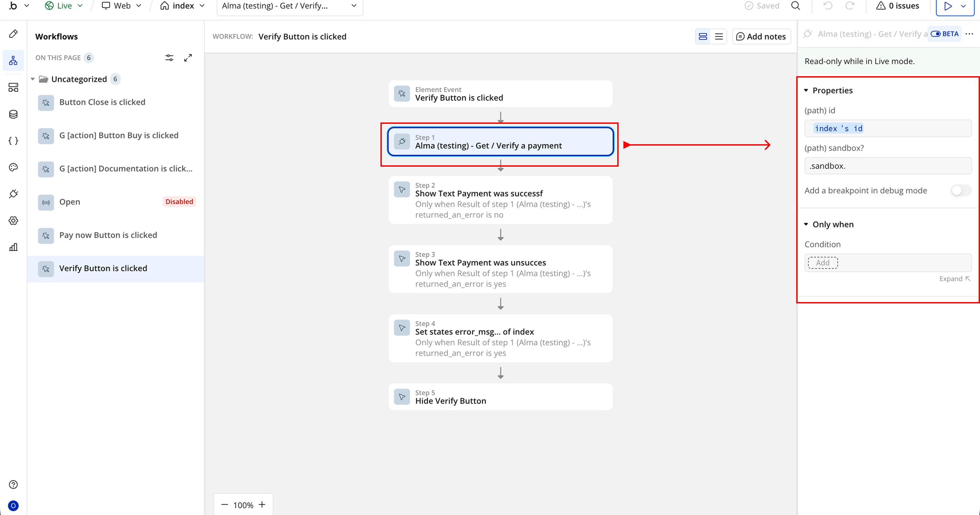Screen dimensions: 980x515
Task: Toggle the breakpoint in debug mode switch
Action: [961, 190]
